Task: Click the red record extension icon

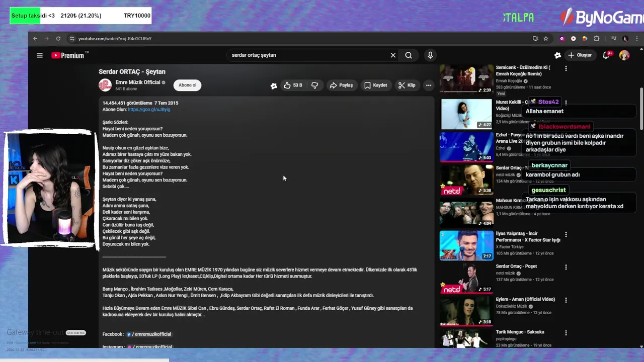Action: [573, 39]
